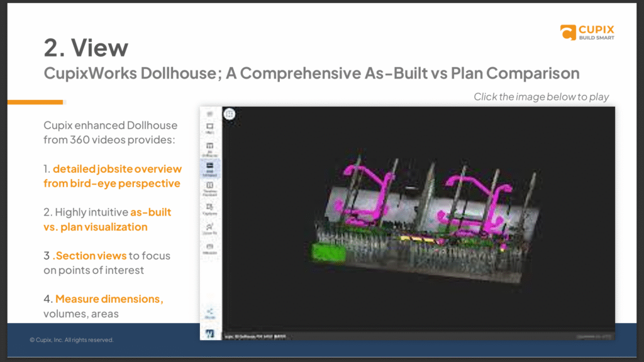
Task: Click the Share icon near the sidebar bottom
Action: (210, 313)
